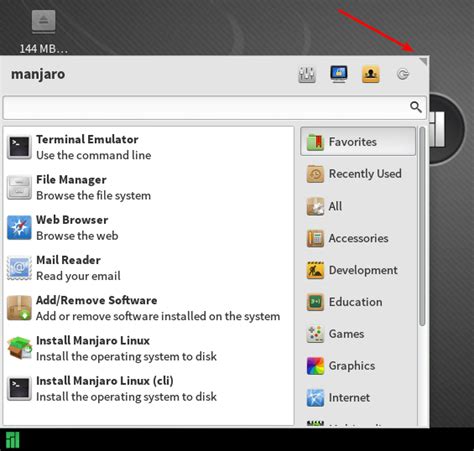
Task: Click the lock screen icon
Action: (339, 74)
